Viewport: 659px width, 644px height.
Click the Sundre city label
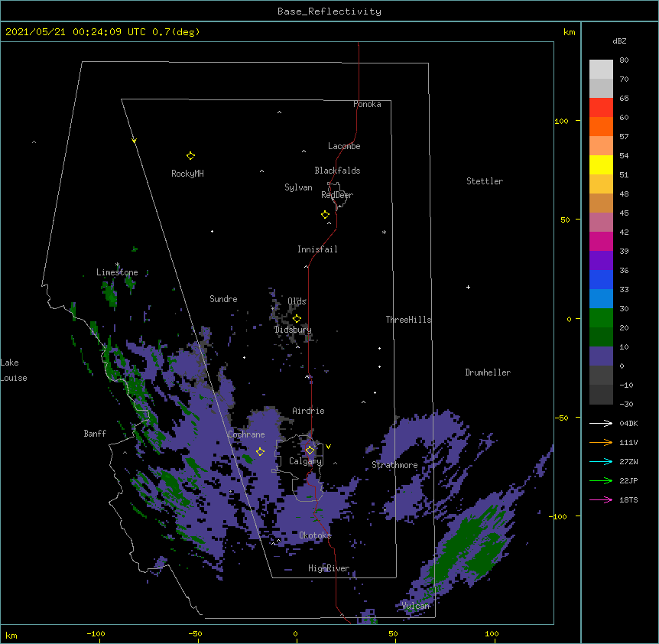pos(223,299)
